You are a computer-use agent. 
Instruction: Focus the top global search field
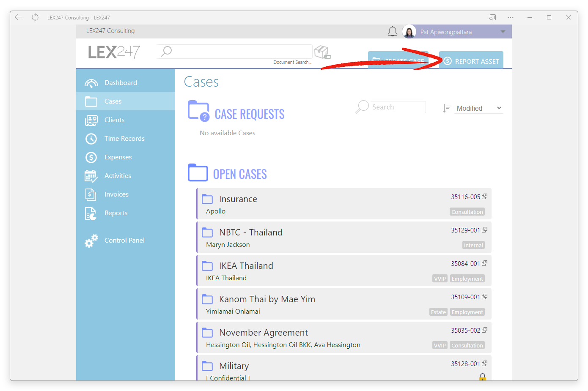[x=235, y=51]
